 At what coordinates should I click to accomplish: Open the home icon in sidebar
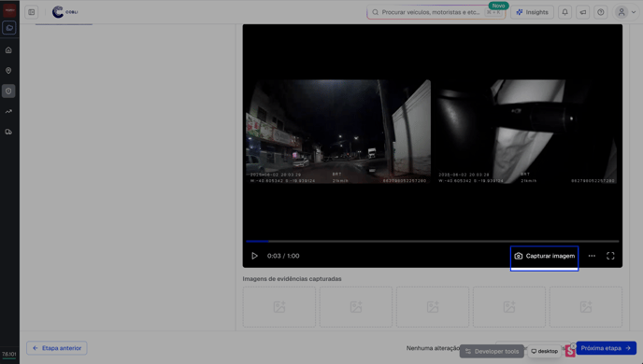8,50
